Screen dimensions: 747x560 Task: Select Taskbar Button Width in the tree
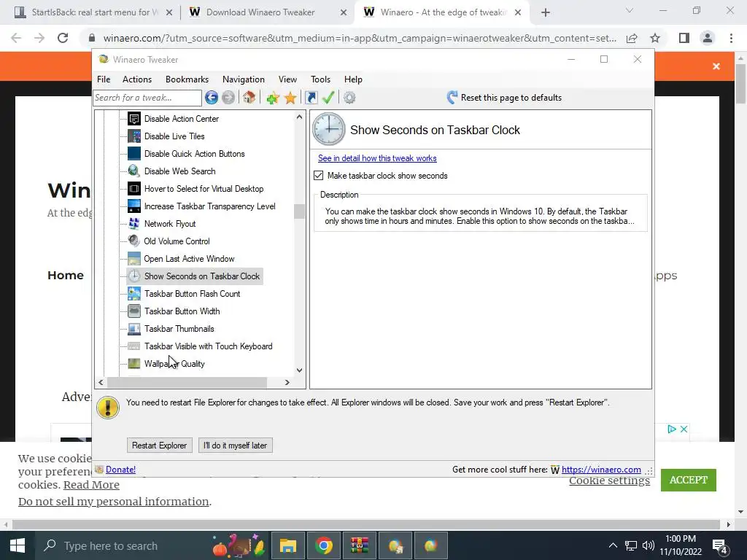(182, 311)
